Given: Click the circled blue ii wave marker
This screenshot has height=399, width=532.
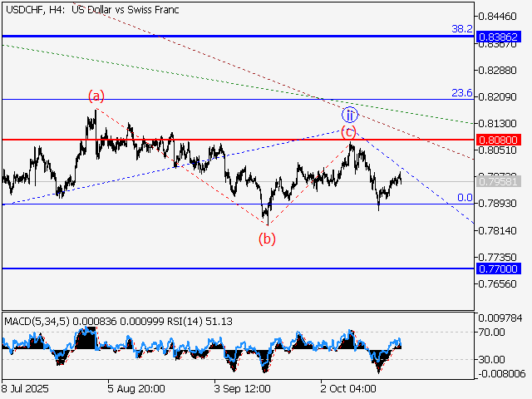Looking at the screenshot, I should point(350,115).
